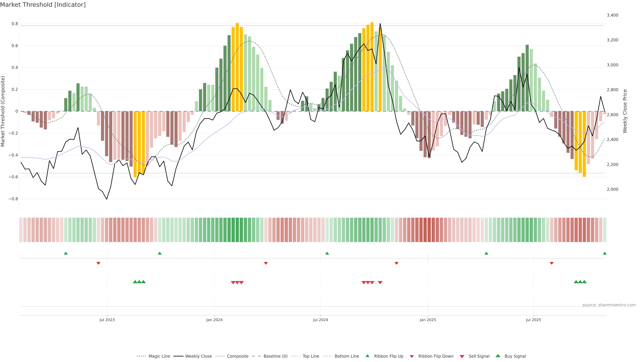The image size is (644, 362).
Task: Click the Buy Signal legend triangle icon
Action: coord(498,356)
